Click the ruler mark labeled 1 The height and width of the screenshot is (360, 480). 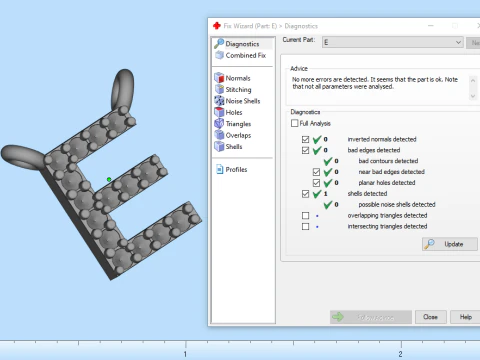[x=185, y=354]
